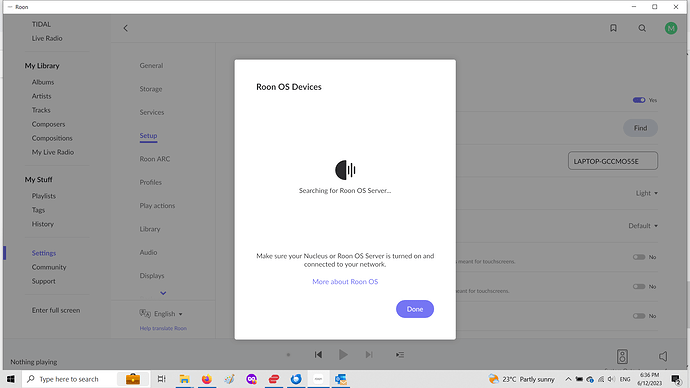Screen dimensions: 690x388
Task: Click the taskbar clock showing 6:36 PM
Action: pyautogui.click(x=649, y=379)
